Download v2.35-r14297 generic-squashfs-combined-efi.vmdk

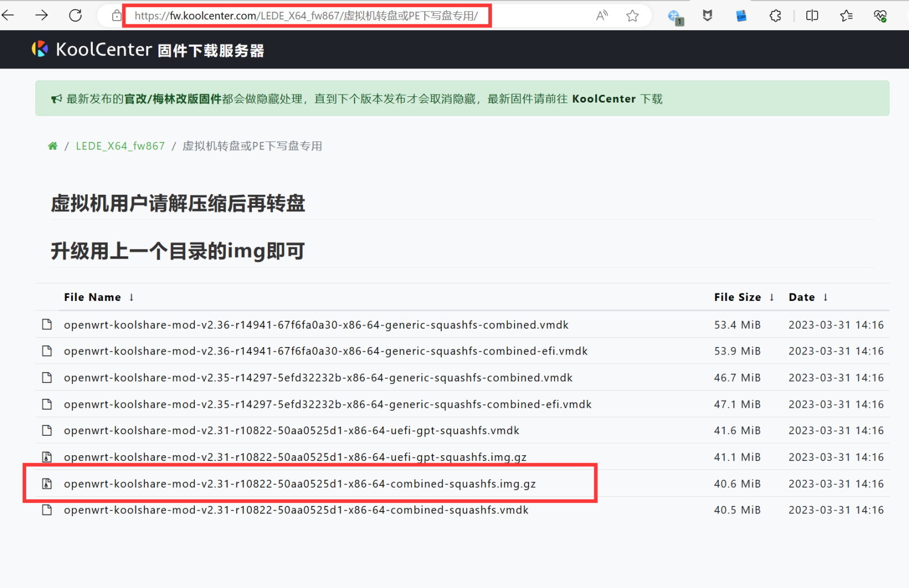328,405
